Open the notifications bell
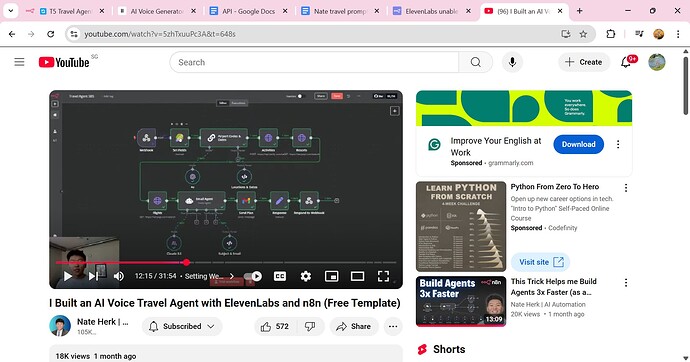The width and height of the screenshot is (690, 362). coord(626,62)
